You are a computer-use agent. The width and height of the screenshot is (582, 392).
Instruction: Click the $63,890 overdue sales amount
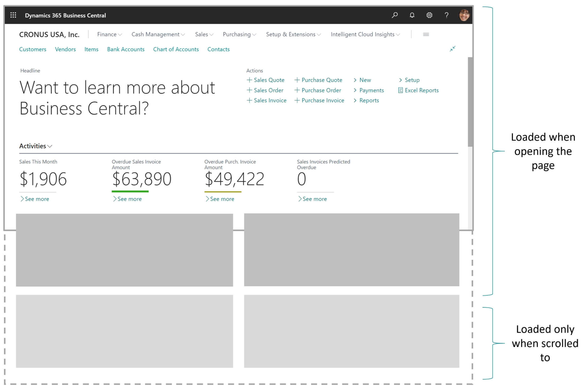142,179
